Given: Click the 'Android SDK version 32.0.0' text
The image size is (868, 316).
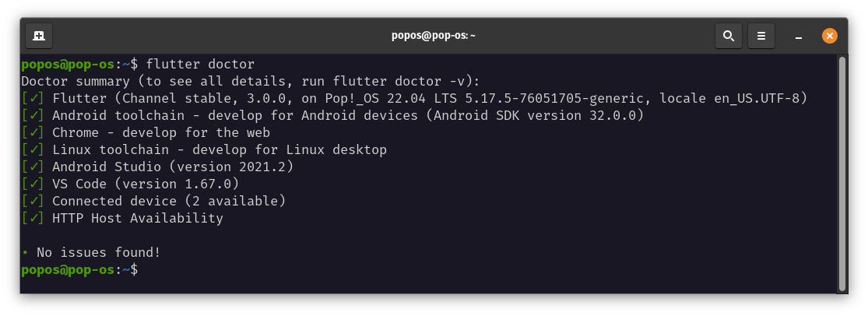Looking at the screenshot, I should tap(539, 116).
